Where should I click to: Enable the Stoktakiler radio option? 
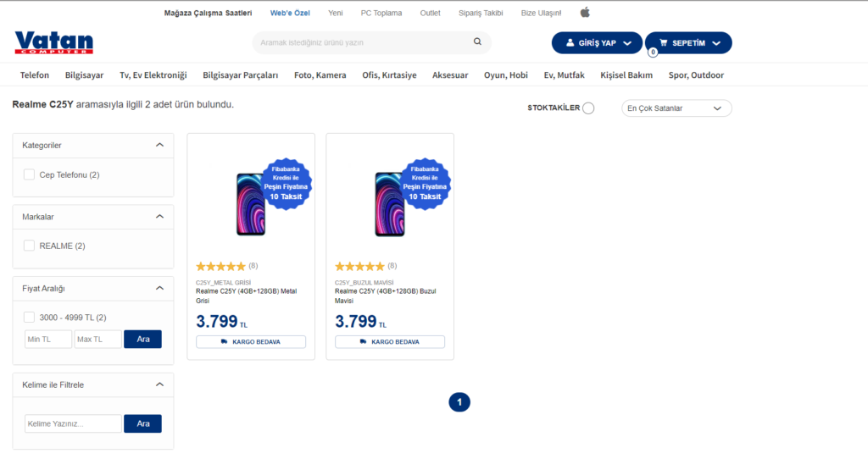[588, 108]
